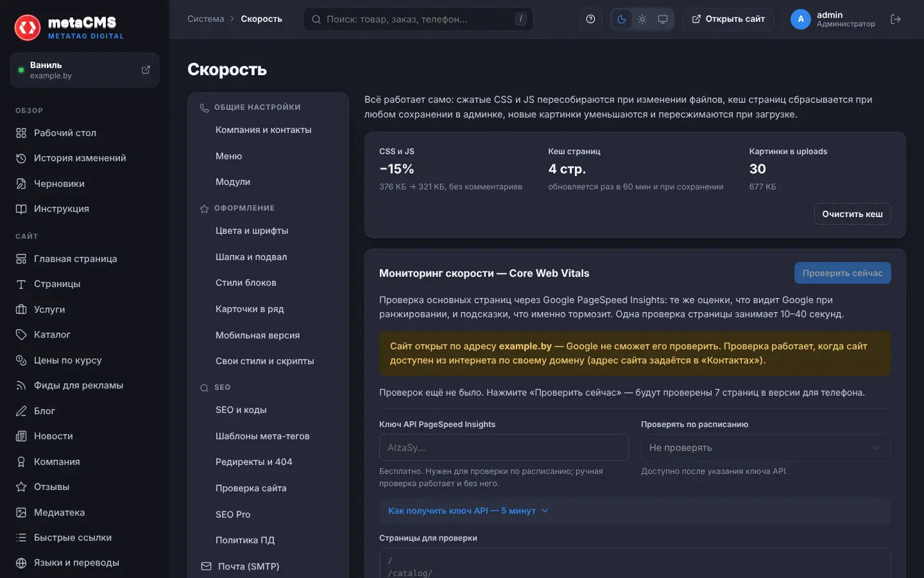Click the search field for товар, заказ, телефон
Screen dimensions: 924x578
418,19
